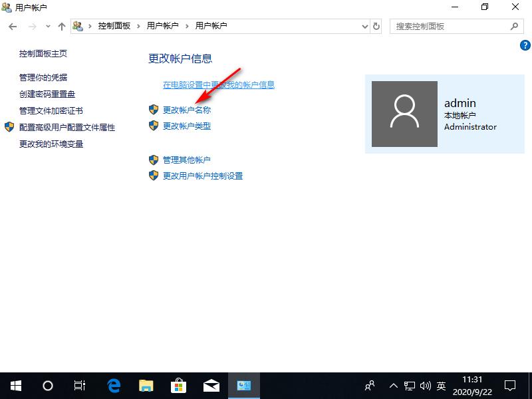Click the blue help question mark icon
532x399 pixels.
[525, 45]
